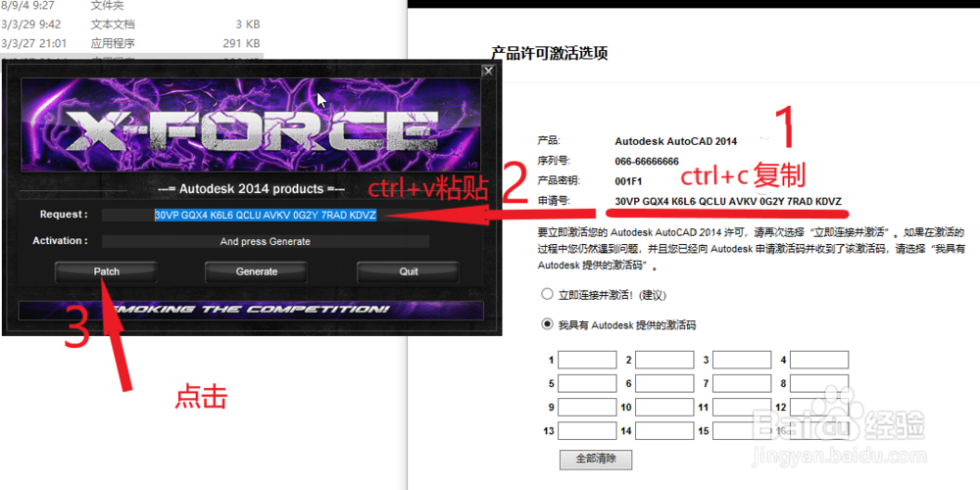Click activation code box number 9
The image size is (980, 490).
tap(587, 408)
